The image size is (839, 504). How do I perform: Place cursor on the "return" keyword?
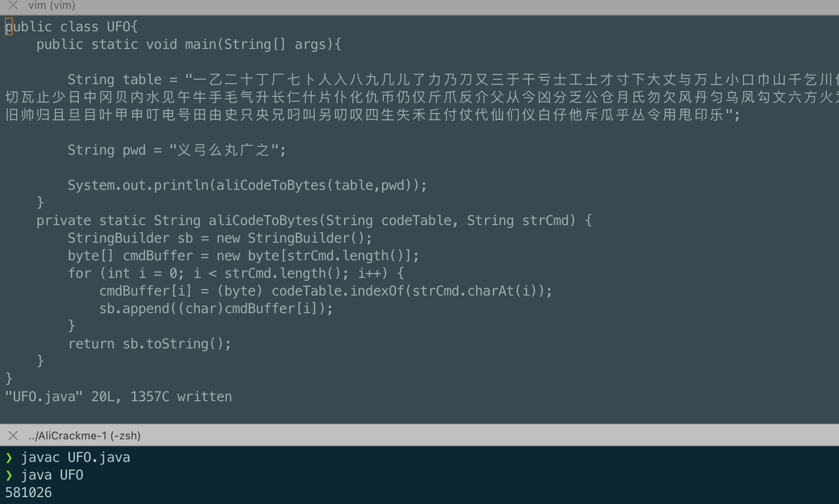point(91,344)
